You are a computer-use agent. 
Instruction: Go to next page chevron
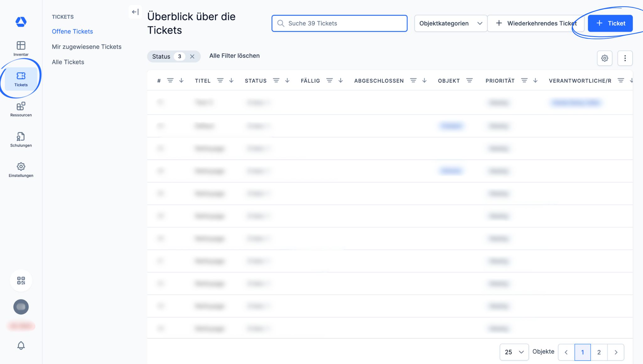pyautogui.click(x=616, y=352)
